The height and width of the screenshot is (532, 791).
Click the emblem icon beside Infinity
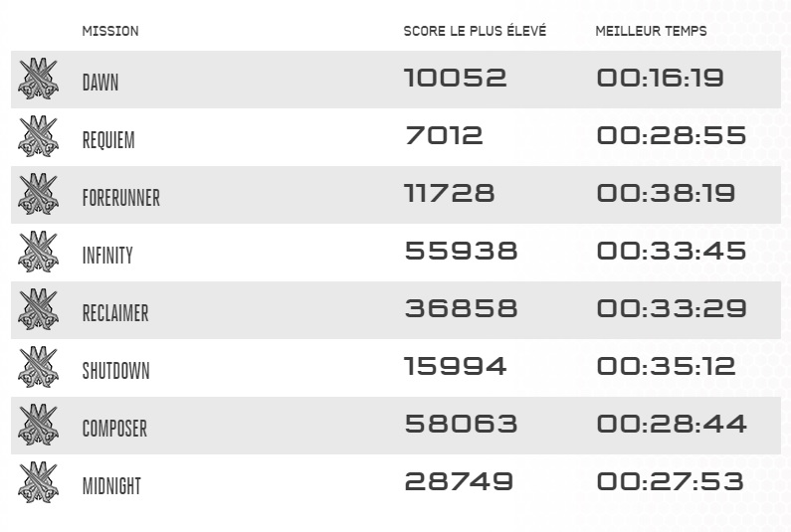pos(38,253)
